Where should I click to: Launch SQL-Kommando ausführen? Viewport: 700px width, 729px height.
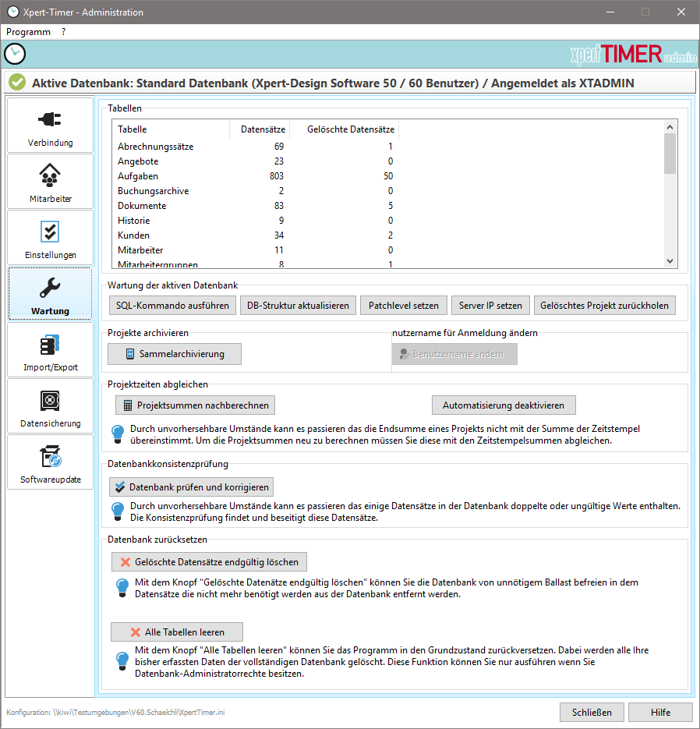(172, 305)
